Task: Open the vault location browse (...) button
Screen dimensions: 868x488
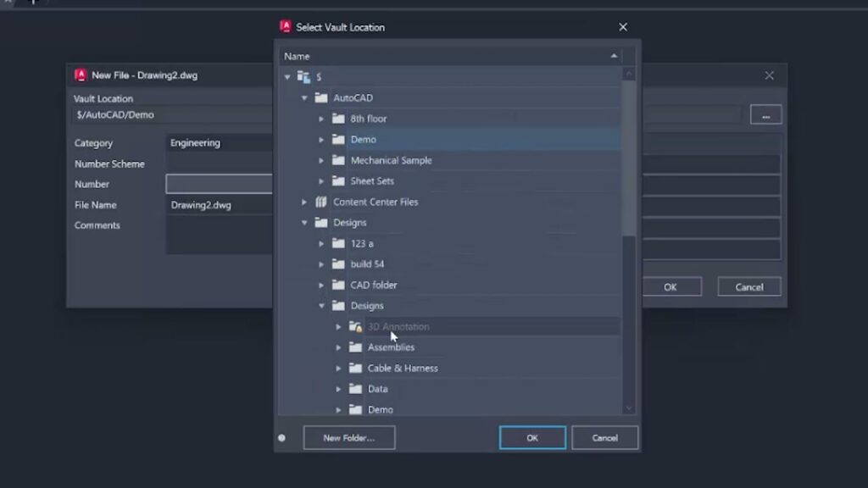Action: [765, 115]
